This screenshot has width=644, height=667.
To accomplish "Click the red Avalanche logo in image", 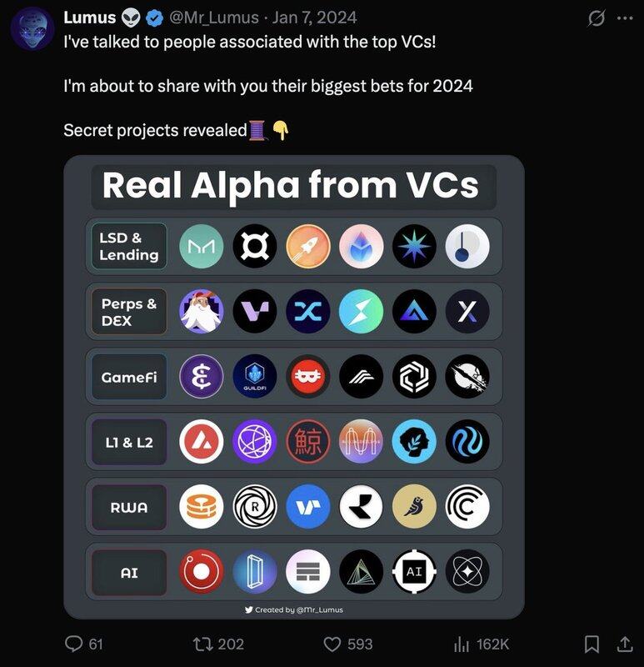I will (x=202, y=442).
